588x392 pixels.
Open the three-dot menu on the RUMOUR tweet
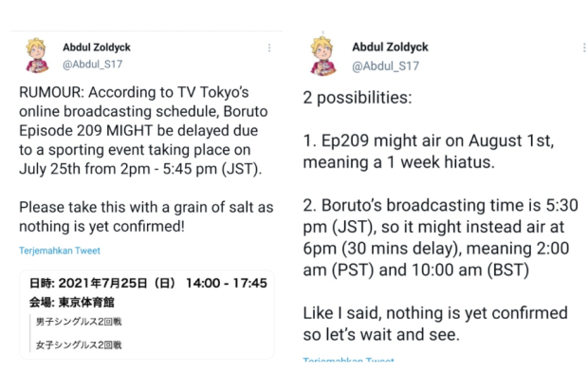pyautogui.click(x=268, y=47)
